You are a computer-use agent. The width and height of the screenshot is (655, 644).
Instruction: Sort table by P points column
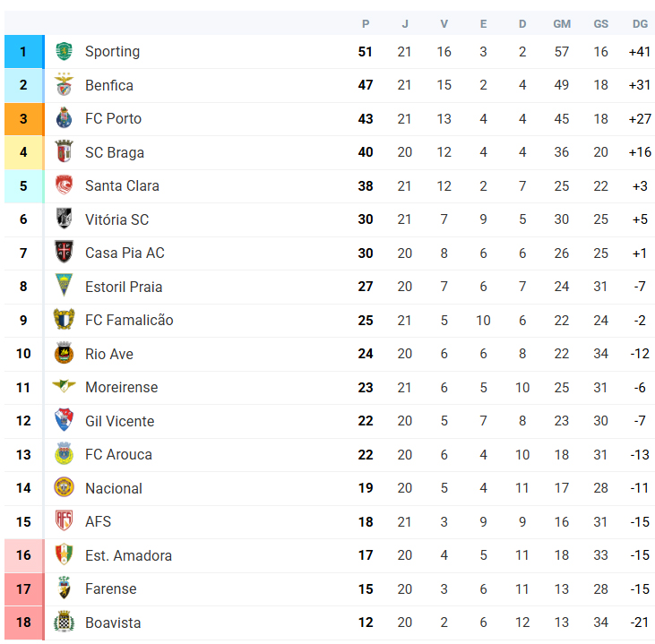(366, 24)
